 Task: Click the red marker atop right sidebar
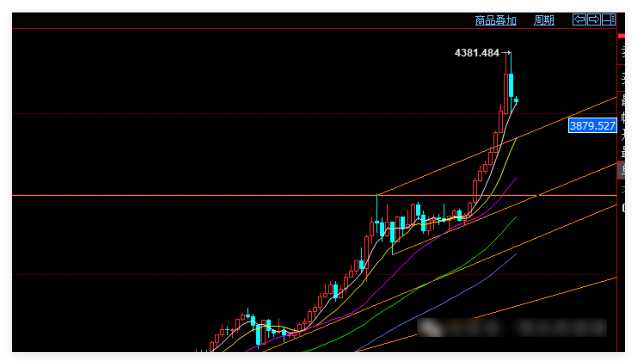(x=621, y=36)
